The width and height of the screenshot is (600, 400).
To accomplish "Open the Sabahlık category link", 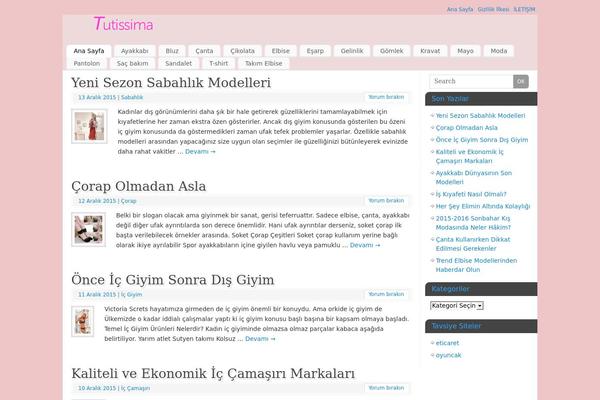I will [132, 98].
